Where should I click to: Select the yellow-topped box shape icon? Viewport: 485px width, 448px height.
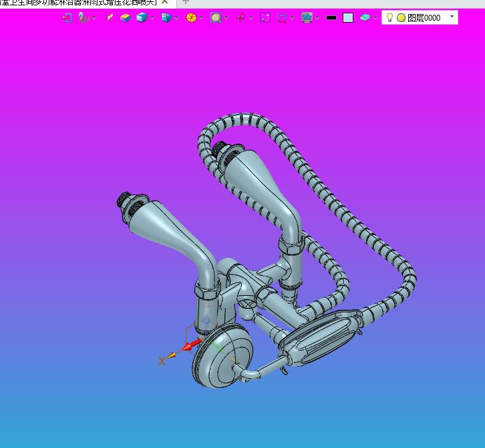[126, 17]
